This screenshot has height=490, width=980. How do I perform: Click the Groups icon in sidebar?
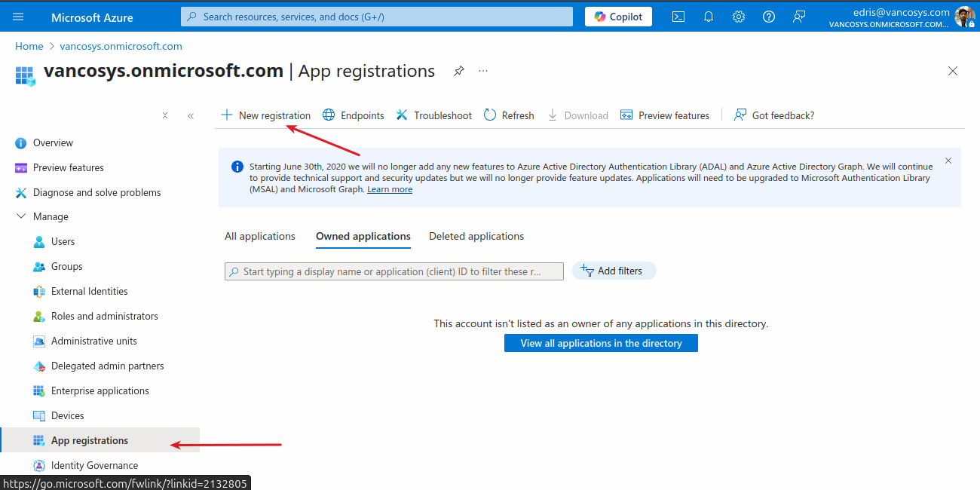click(x=39, y=267)
